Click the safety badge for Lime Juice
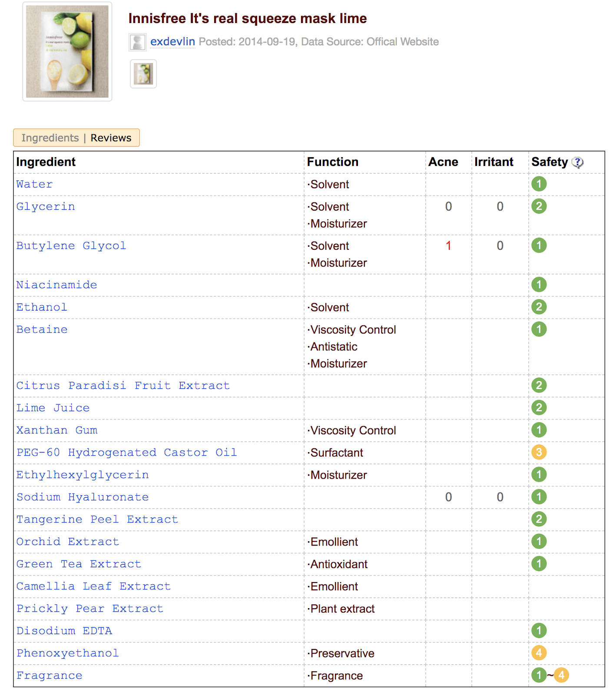The image size is (616, 695). [x=539, y=407]
